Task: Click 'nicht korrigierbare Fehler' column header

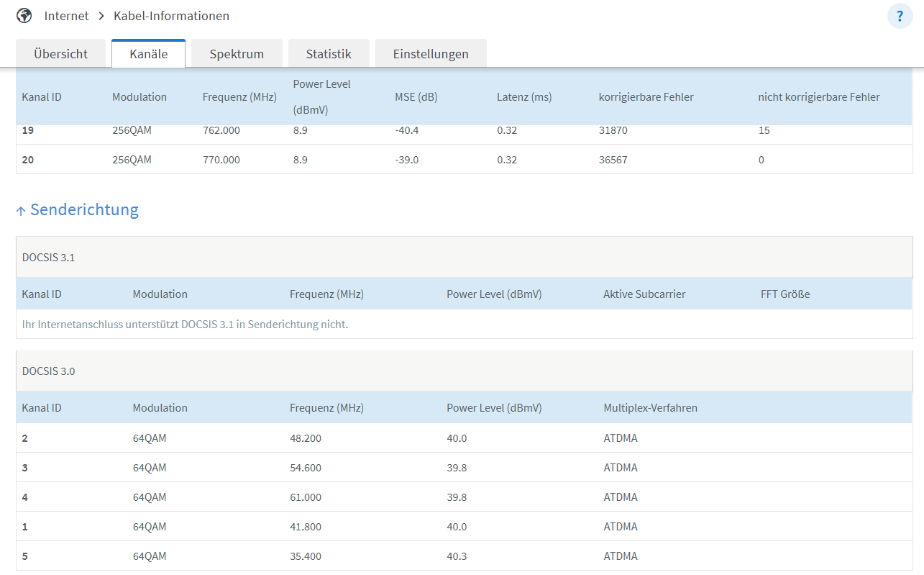Action: [x=818, y=97]
